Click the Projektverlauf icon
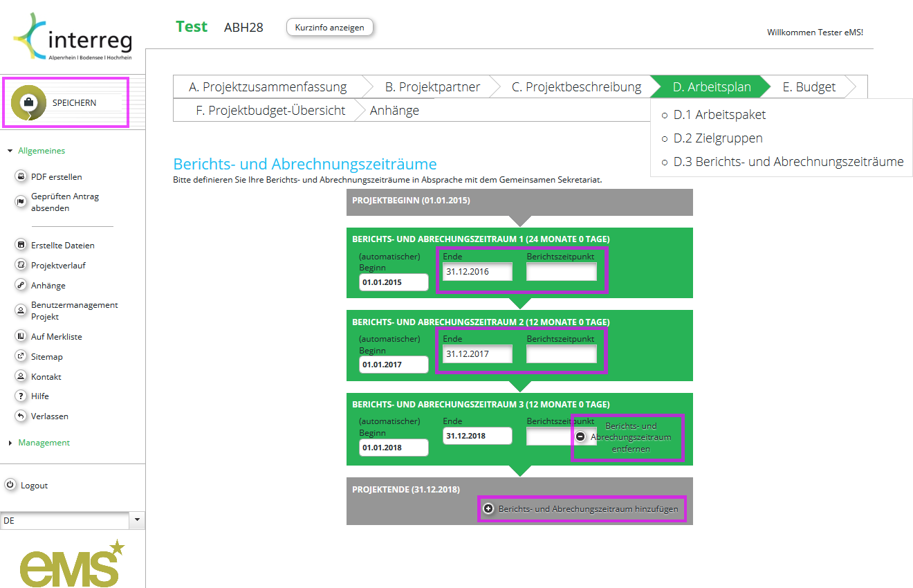Image resolution: width=913 pixels, height=588 pixels. pyautogui.click(x=21, y=265)
